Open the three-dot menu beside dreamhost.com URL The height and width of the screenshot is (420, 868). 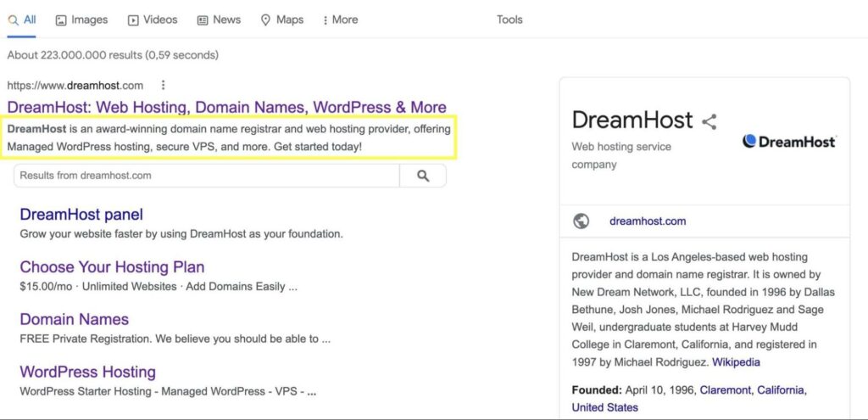click(x=163, y=86)
